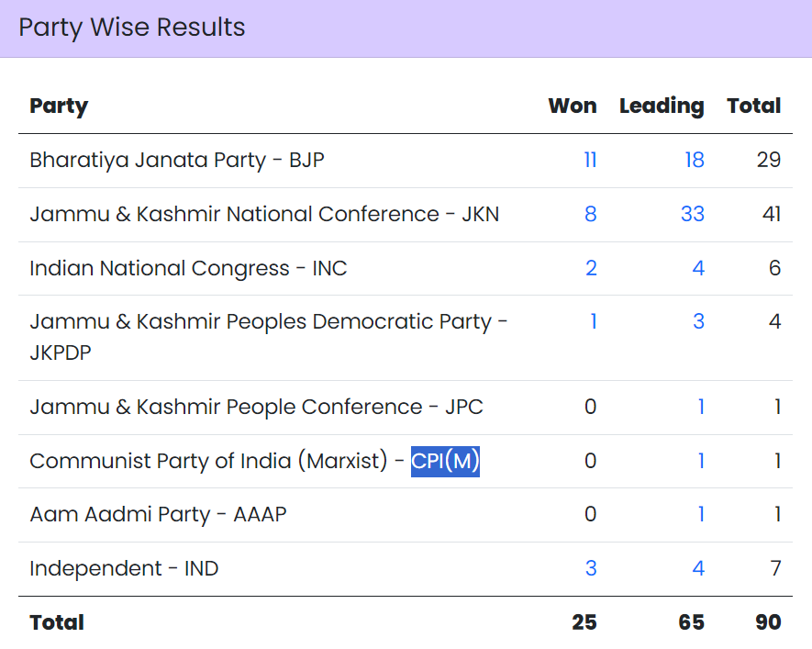Open Independent won seats link 3
812x649 pixels.
click(591, 569)
